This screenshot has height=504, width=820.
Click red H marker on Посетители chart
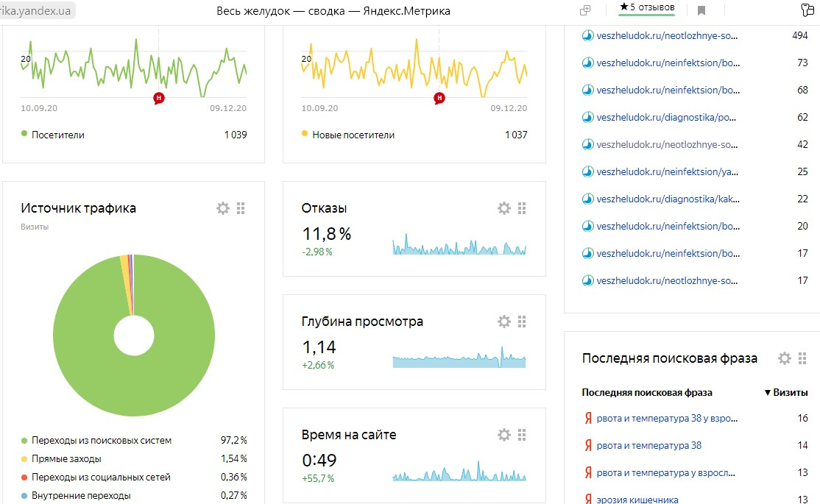coord(158,98)
